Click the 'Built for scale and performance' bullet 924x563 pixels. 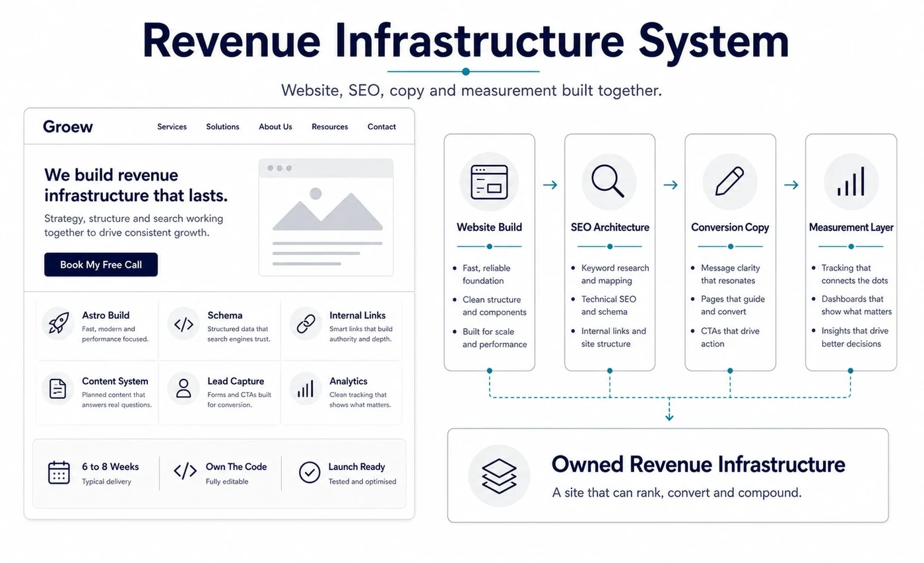(495, 337)
